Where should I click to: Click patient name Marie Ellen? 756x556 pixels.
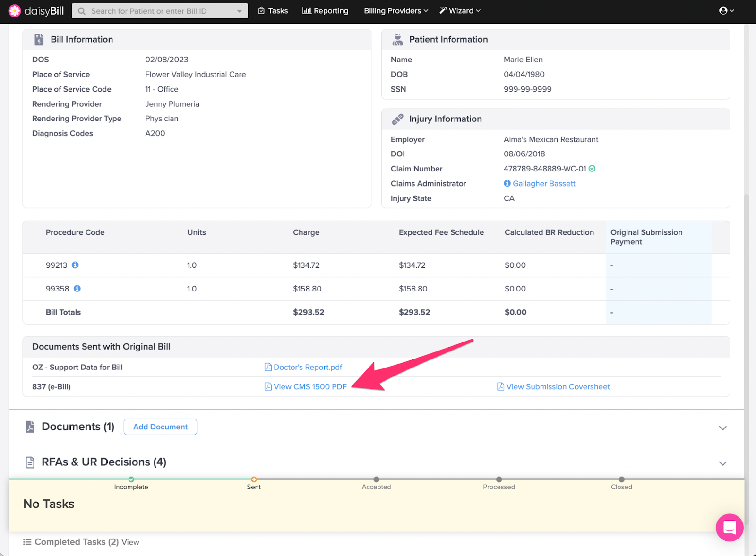pos(523,60)
